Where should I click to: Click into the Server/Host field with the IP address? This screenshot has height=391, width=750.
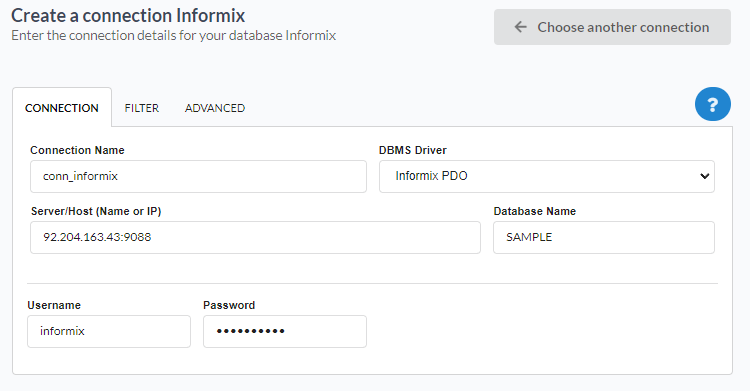coord(255,237)
